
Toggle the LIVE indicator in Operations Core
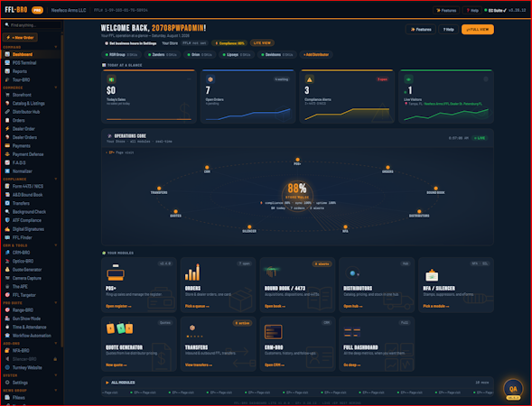pyautogui.click(x=480, y=138)
